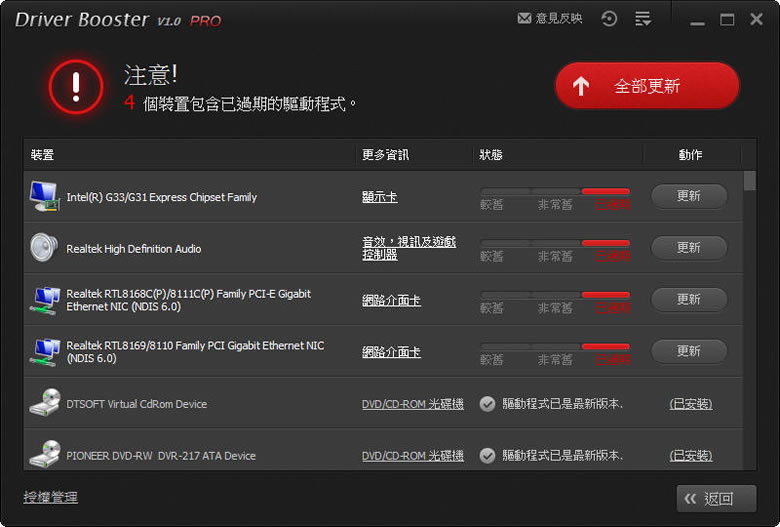Click the Realtek High Definition Audio speaker icon
780x527 pixels.
[44, 248]
